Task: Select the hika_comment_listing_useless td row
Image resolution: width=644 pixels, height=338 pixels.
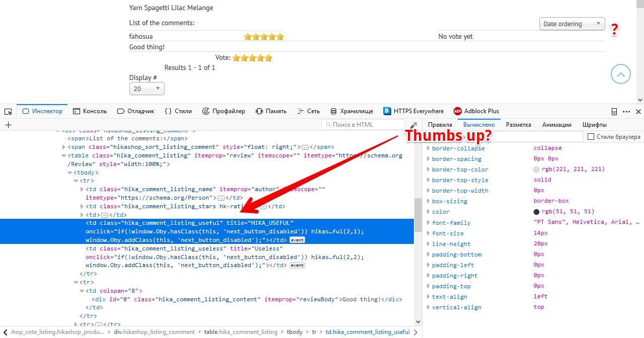Action: point(207,257)
